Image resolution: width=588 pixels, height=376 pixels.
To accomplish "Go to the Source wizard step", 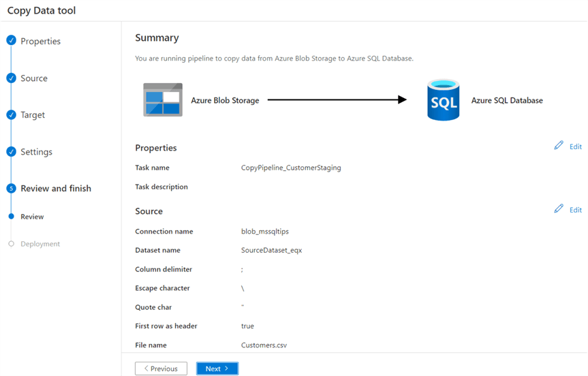I will coord(34,78).
